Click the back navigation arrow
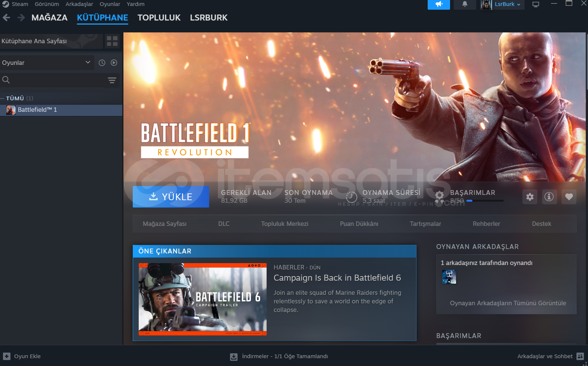 [6, 18]
